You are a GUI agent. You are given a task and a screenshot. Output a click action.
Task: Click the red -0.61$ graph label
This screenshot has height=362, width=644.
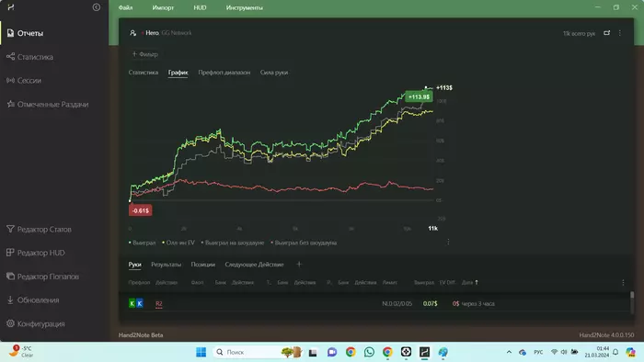coord(141,210)
